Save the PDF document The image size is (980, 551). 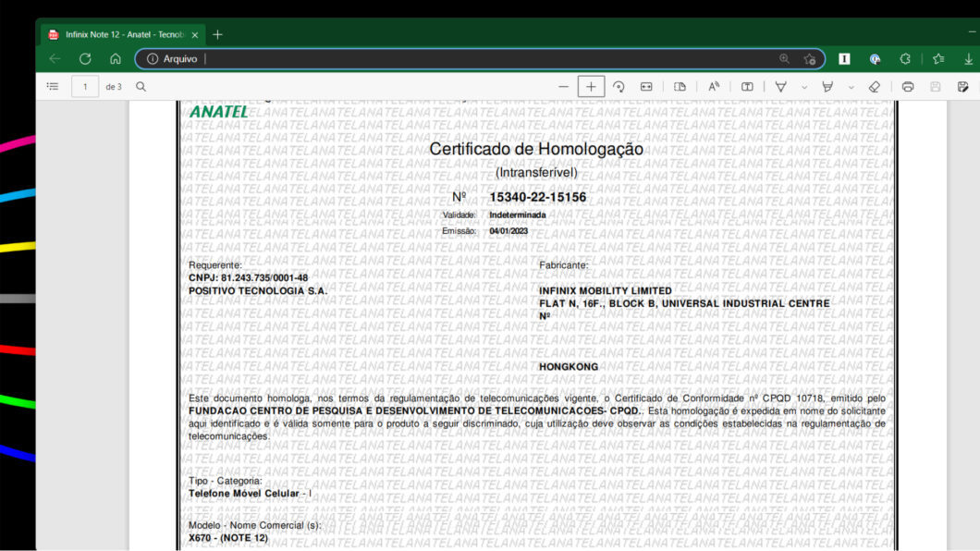pos(935,87)
